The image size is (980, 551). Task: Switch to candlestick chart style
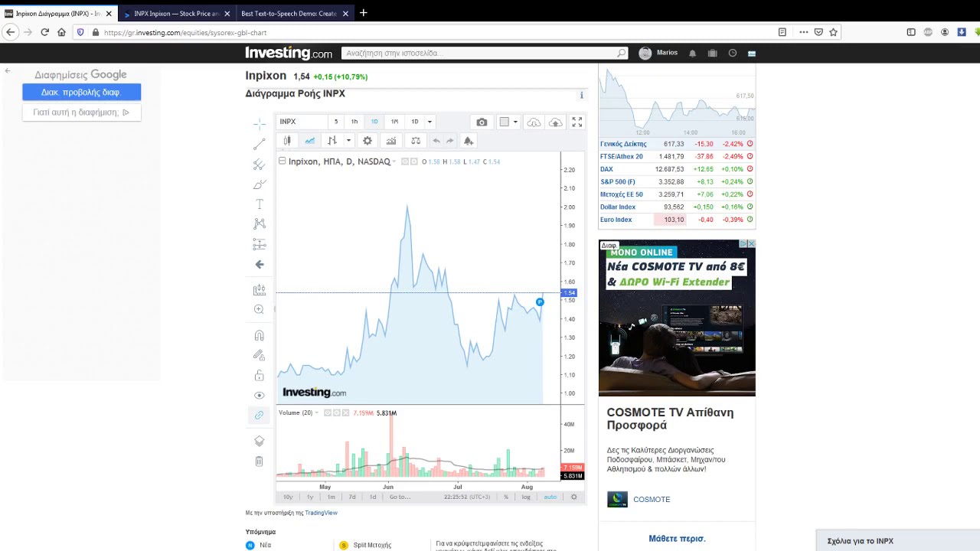(287, 141)
